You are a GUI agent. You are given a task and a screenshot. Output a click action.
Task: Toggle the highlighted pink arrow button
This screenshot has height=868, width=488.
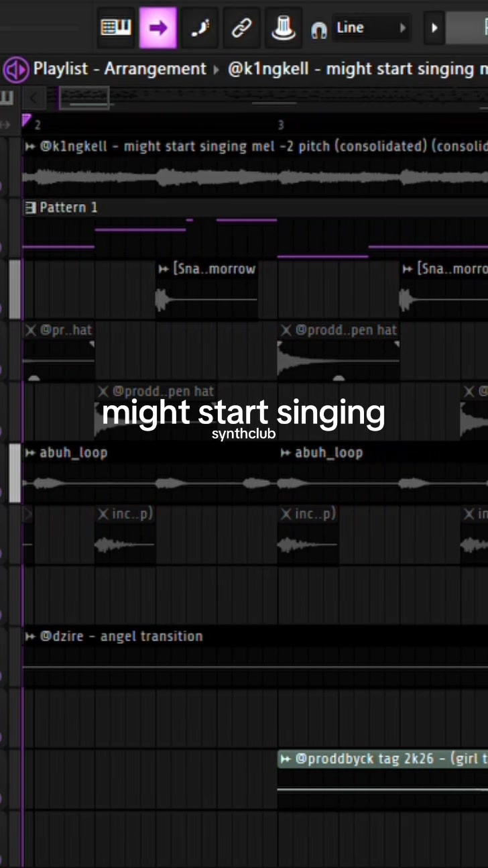click(158, 28)
